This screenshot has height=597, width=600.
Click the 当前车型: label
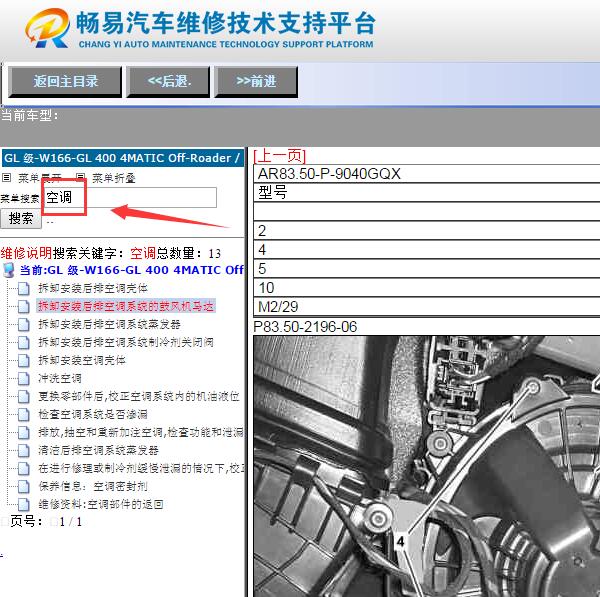[x=30, y=115]
